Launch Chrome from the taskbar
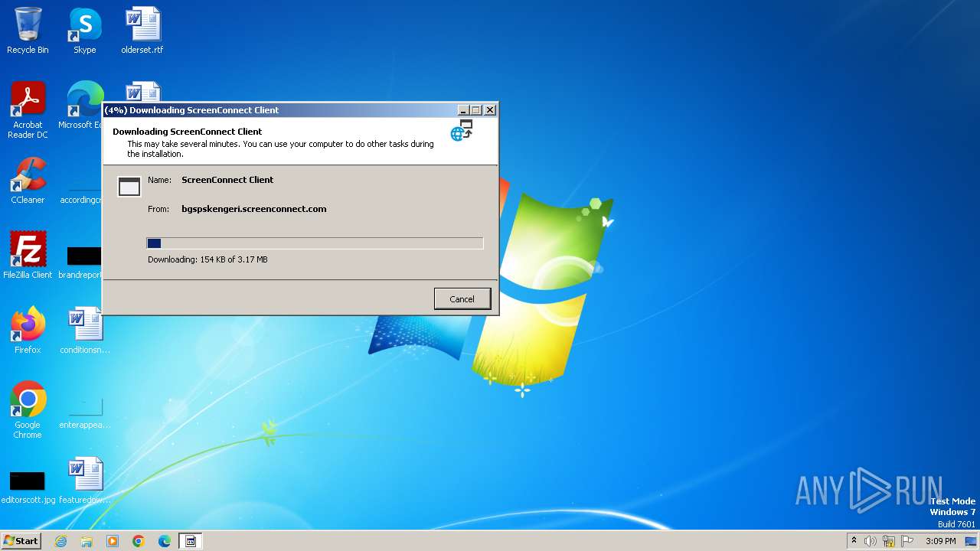 (x=139, y=541)
